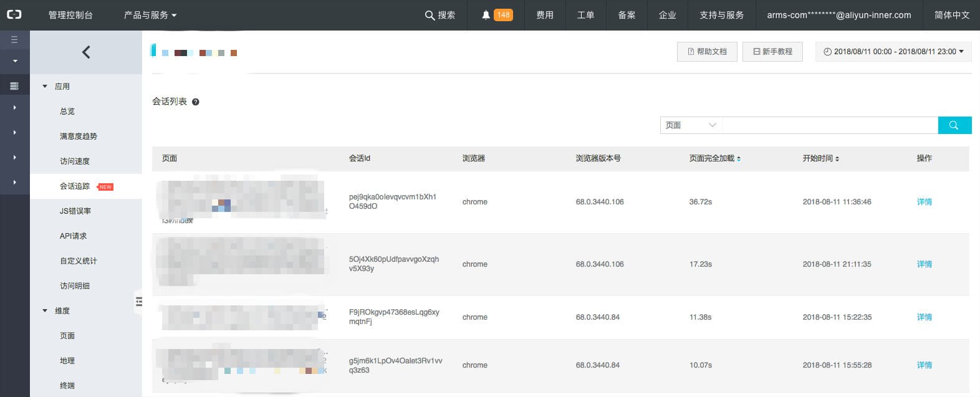
Task: Run search with the blue magnifier button
Action: 954,125
